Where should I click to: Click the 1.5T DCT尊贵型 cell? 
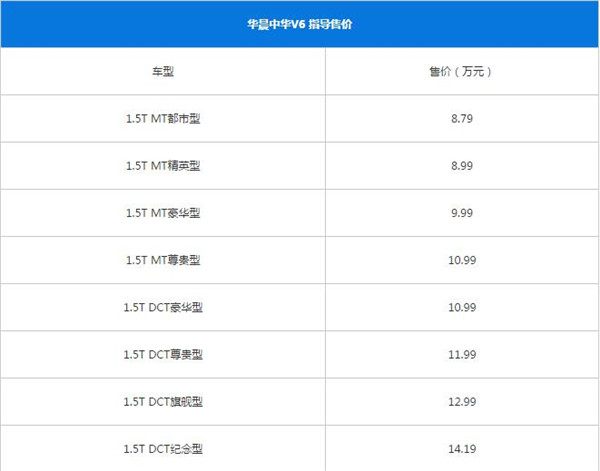coord(163,355)
